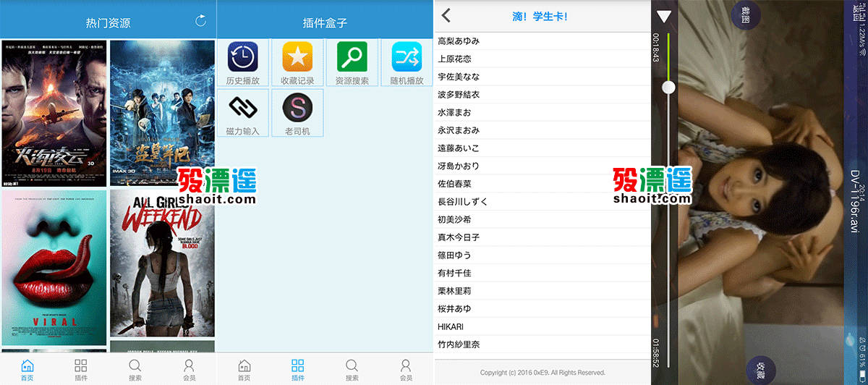The image size is (868, 385).
Task: Choose 竹内紗里奈 from the list
Action: click(542, 344)
